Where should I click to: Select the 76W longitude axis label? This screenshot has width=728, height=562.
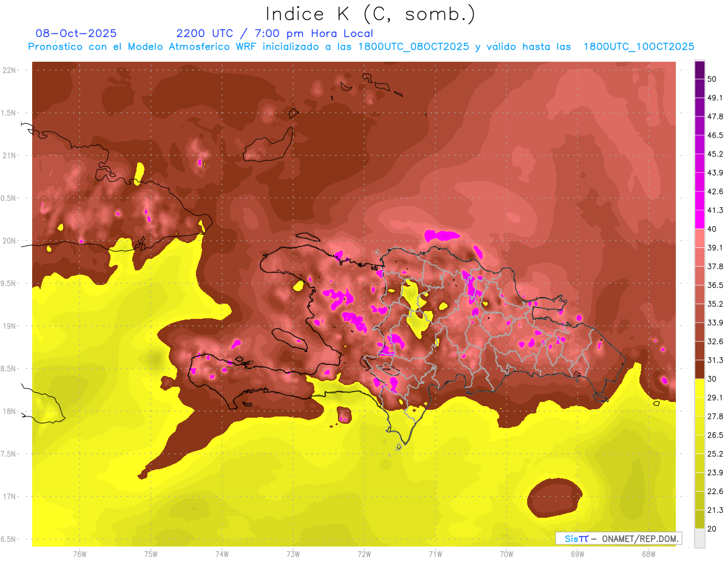pyautogui.click(x=79, y=554)
